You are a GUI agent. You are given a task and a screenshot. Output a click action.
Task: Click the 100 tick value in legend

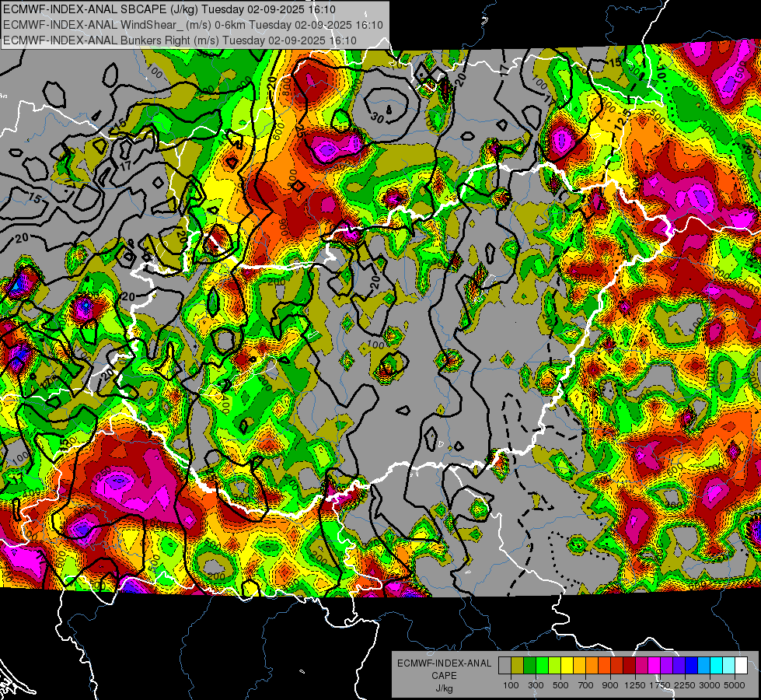511,685
